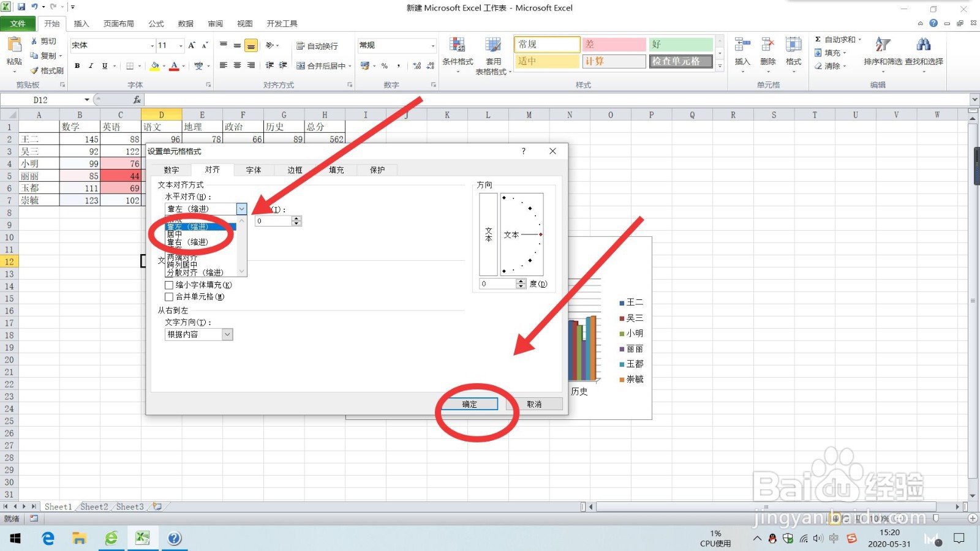
Task: Expand the formula bar
Action: [974, 99]
